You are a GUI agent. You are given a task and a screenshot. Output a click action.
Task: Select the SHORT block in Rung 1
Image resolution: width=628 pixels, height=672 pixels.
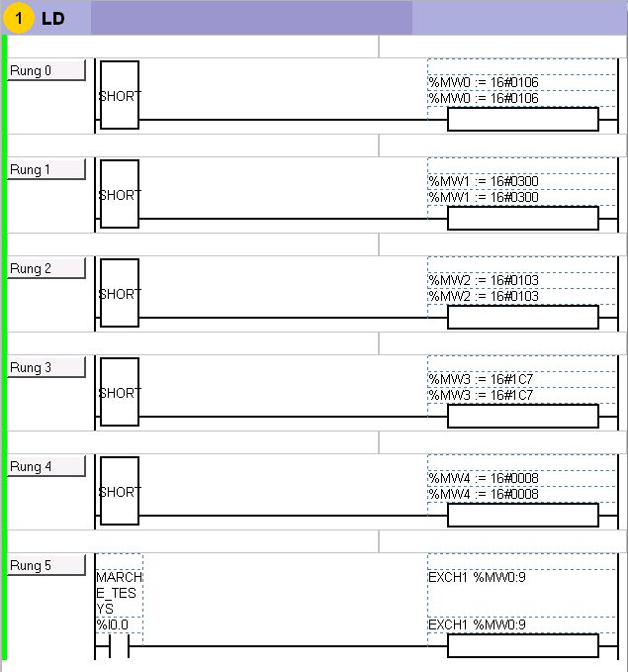pos(120,194)
